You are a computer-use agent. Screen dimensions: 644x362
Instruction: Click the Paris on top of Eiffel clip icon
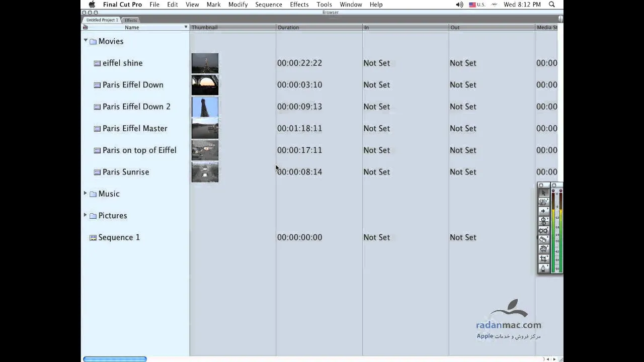tap(97, 150)
